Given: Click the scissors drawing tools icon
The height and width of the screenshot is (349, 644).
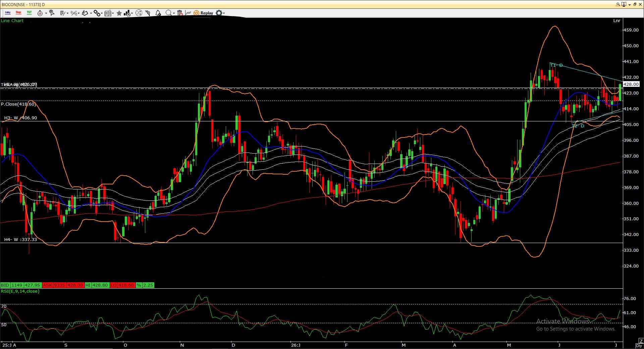Looking at the screenshot, I should (x=74, y=13).
